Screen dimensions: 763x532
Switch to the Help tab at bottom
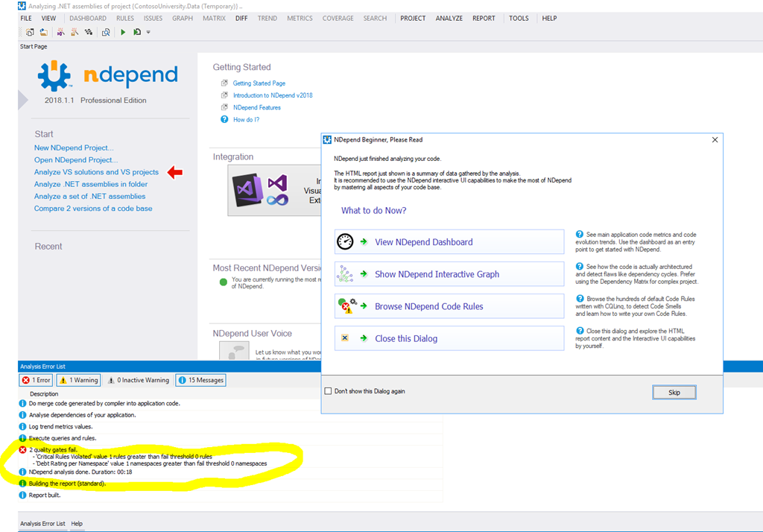pos(77,524)
